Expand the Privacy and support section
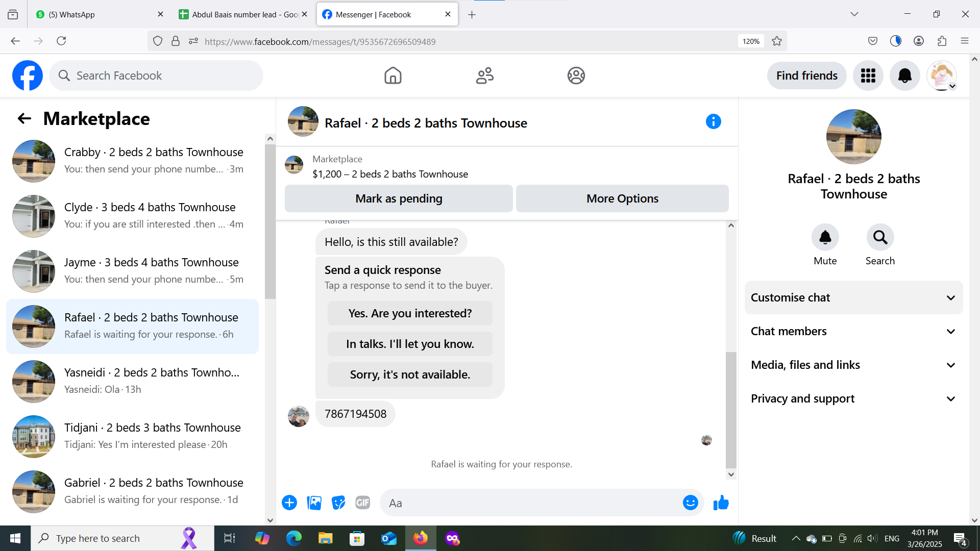980x551 pixels. tap(853, 398)
